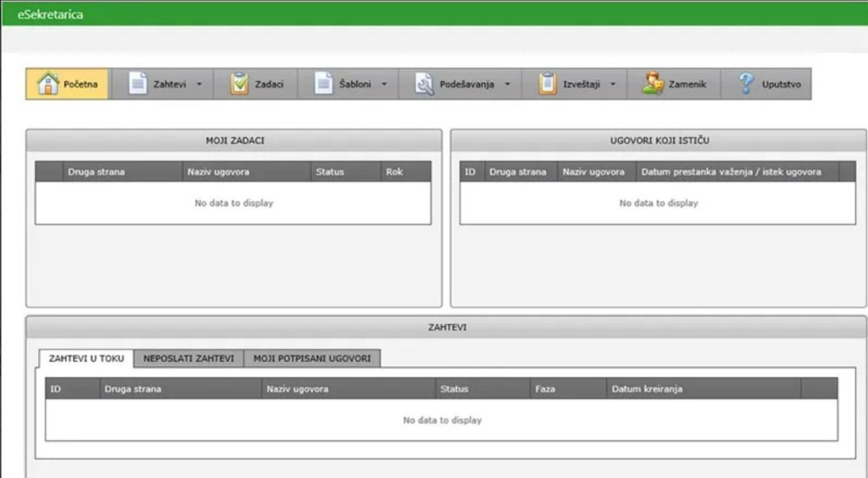Click the Zahtevi document icon
The width and height of the screenshot is (868, 478).
(x=137, y=84)
